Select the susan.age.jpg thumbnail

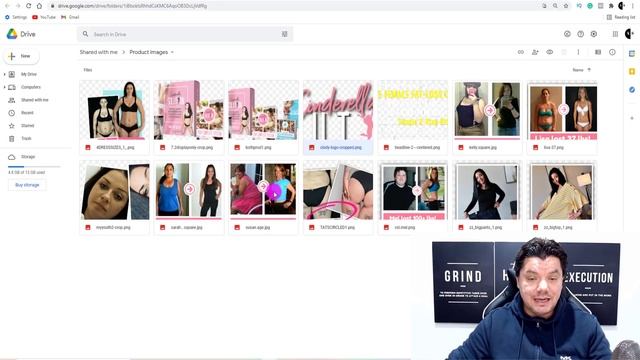[263, 198]
